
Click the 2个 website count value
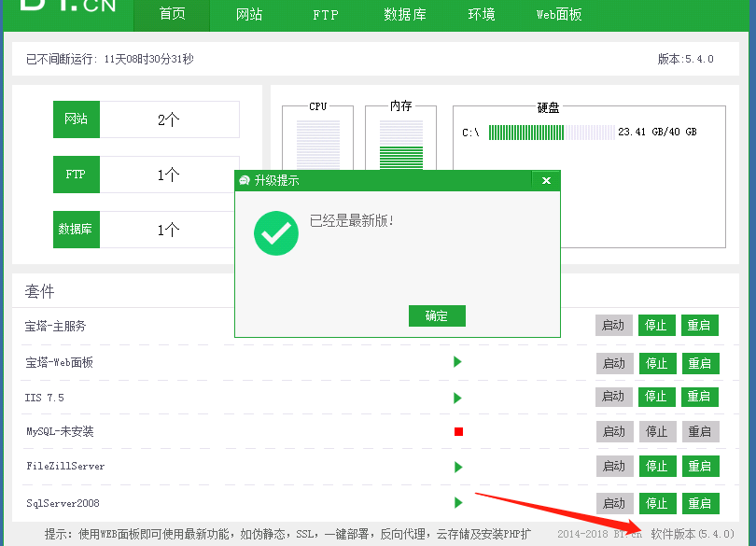pos(168,119)
